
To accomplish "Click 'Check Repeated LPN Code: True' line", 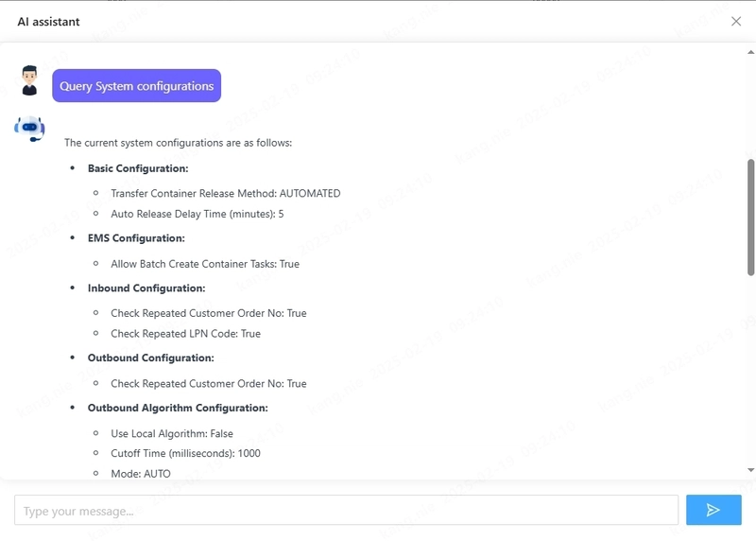I will 185,334.
